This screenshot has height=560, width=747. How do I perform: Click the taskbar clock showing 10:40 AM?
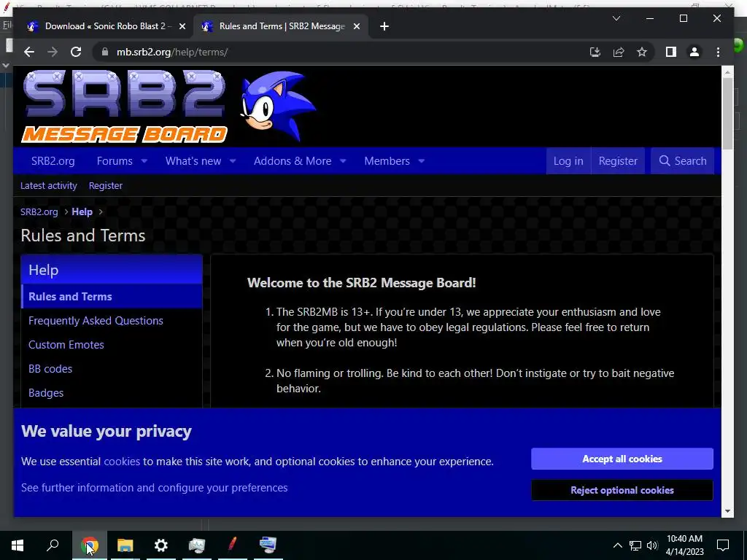pos(684,545)
